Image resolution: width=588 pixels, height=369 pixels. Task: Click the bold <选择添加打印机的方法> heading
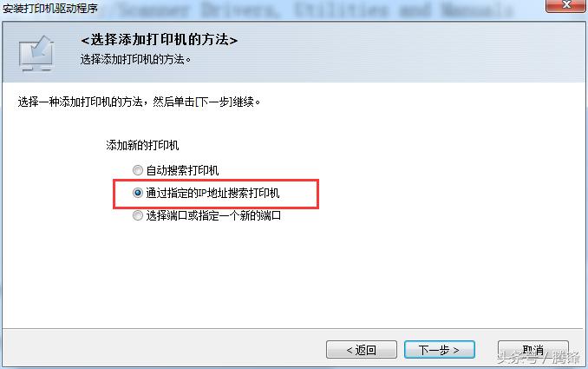159,40
